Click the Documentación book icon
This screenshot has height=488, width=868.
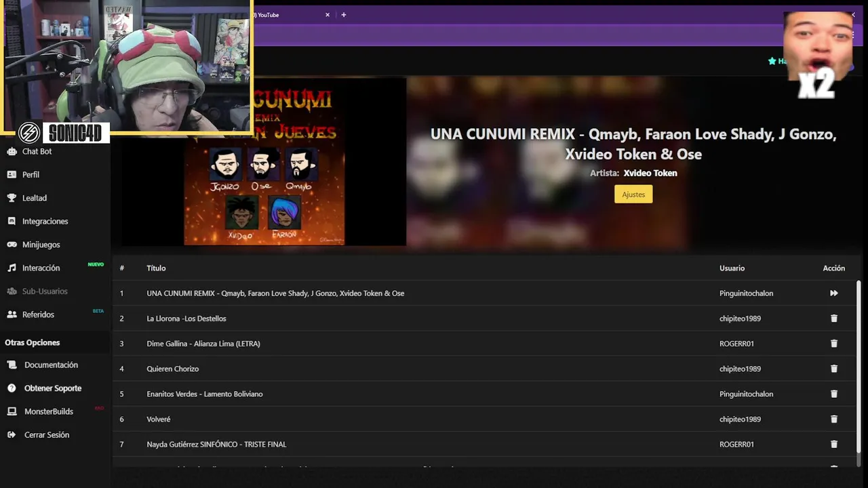point(12,365)
